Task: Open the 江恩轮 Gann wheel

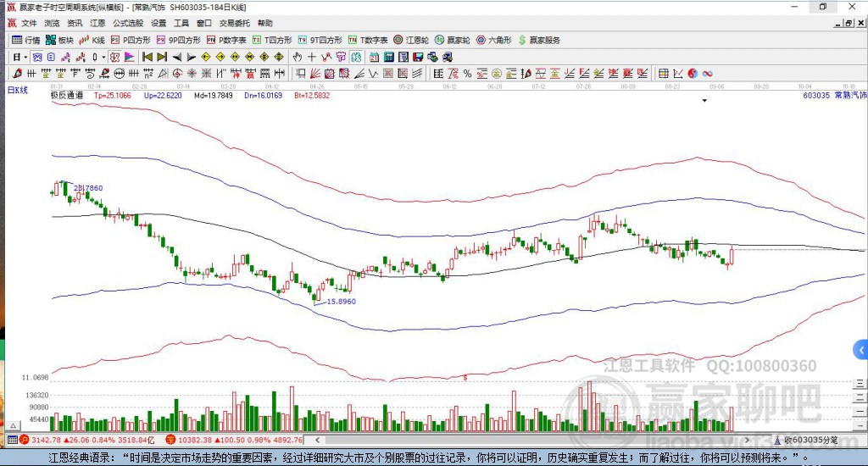Action: [411, 40]
